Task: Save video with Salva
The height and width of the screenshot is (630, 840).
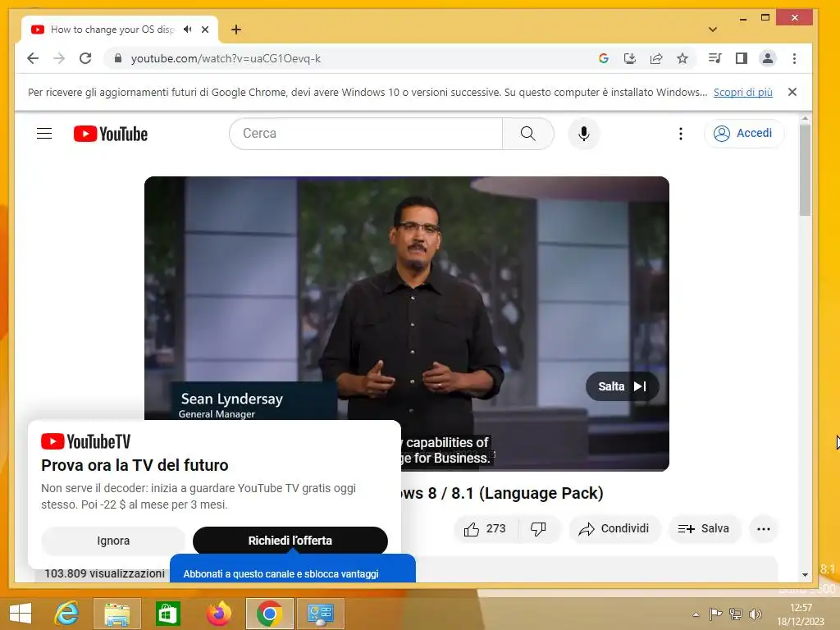Action: pyautogui.click(x=704, y=529)
